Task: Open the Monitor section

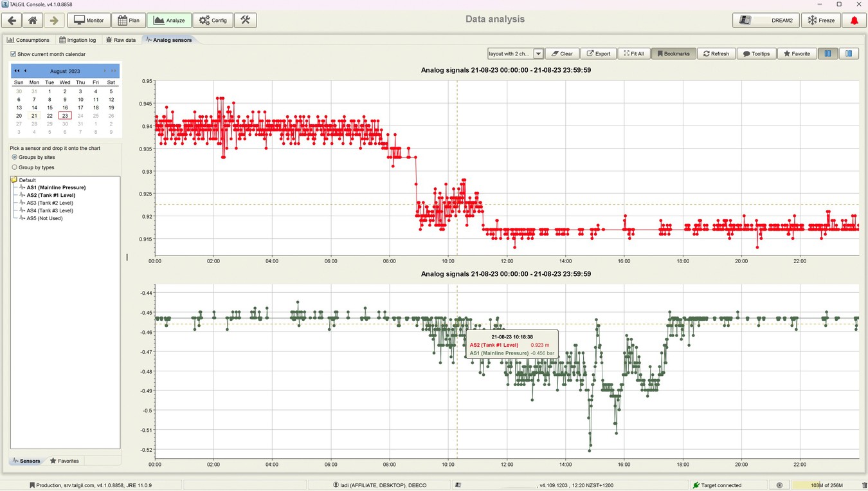Action: 89,20
